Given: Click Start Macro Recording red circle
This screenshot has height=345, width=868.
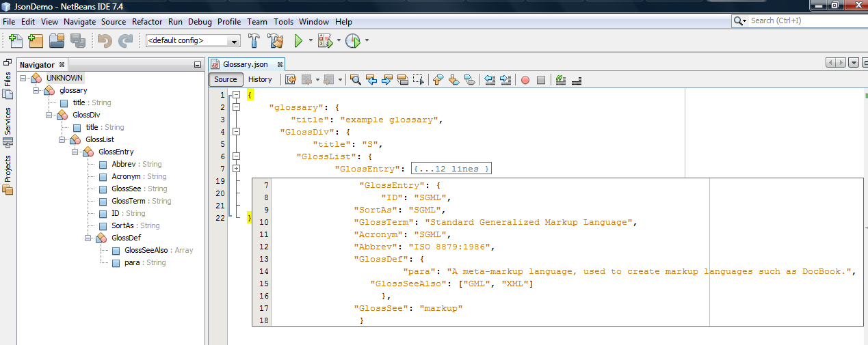Looking at the screenshot, I should point(525,80).
